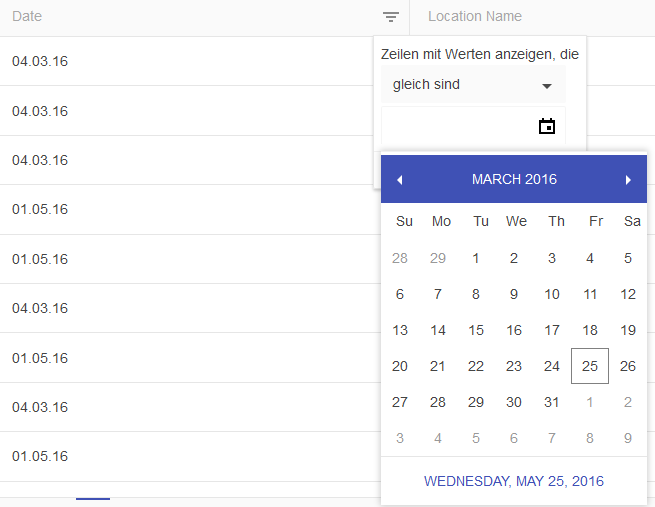This screenshot has width=655, height=507.
Task: Select February 28 greyed-out day
Action: point(400,258)
